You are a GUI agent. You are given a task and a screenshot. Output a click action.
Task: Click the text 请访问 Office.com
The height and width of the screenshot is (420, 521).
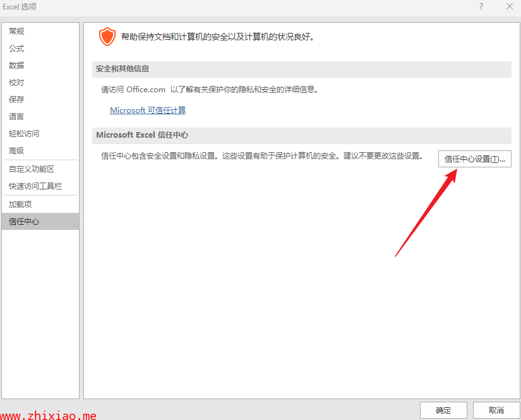[x=133, y=90]
